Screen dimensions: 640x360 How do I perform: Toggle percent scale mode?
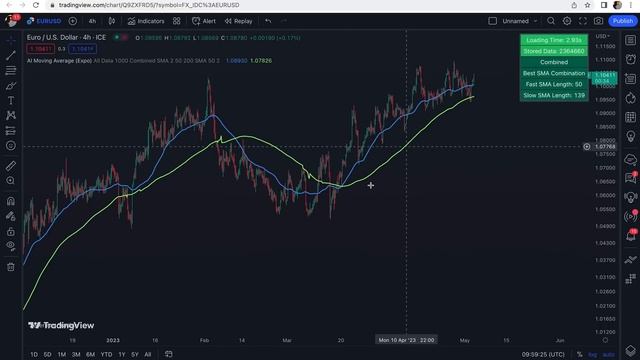580,354
